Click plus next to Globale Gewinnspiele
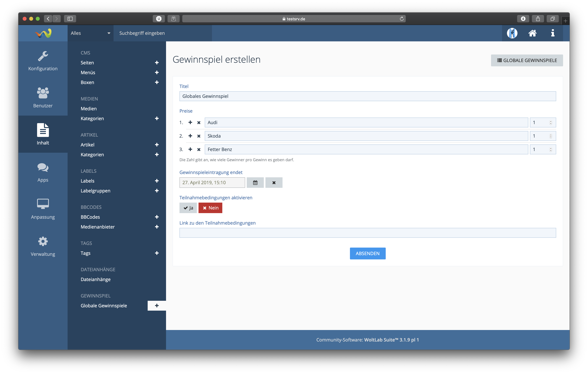Image resolution: width=588 pixels, height=374 pixels. pos(157,306)
